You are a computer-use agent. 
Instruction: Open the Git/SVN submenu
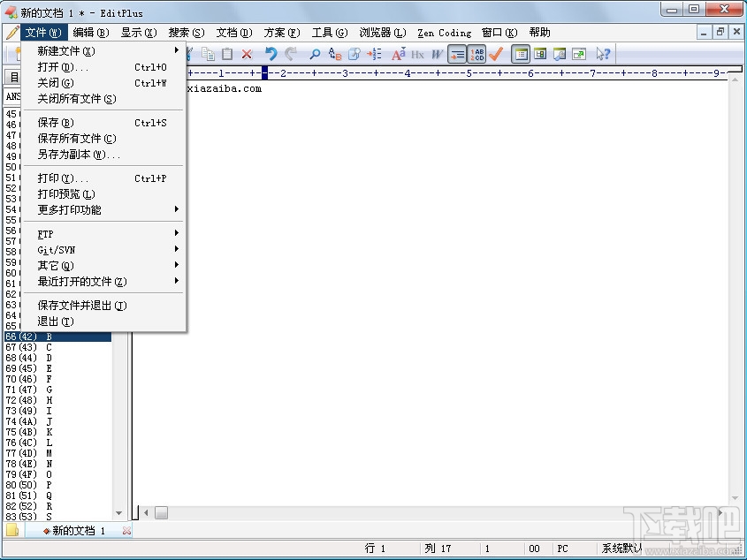coord(57,249)
